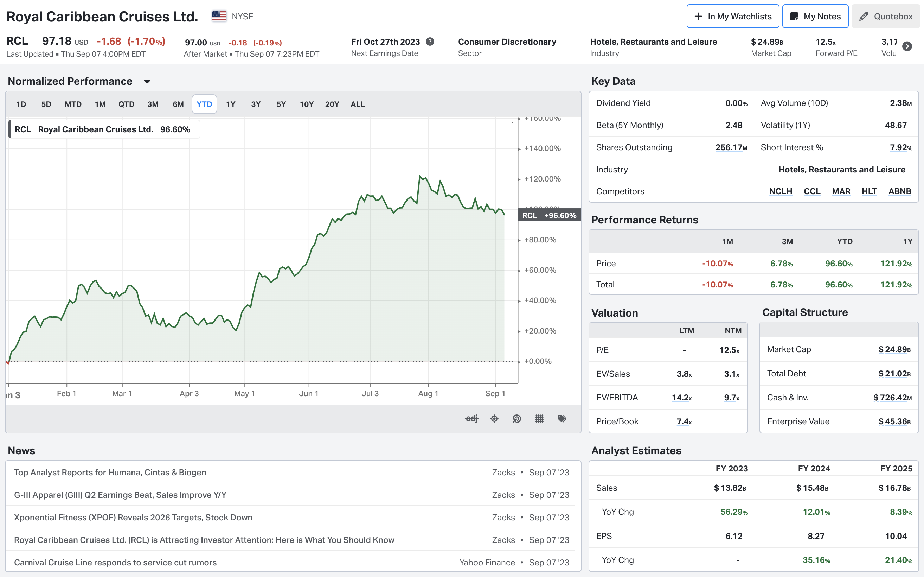Image resolution: width=924 pixels, height=577 pixels.
Task: Select the YTD chart time range
Action: tap(204, 104)
